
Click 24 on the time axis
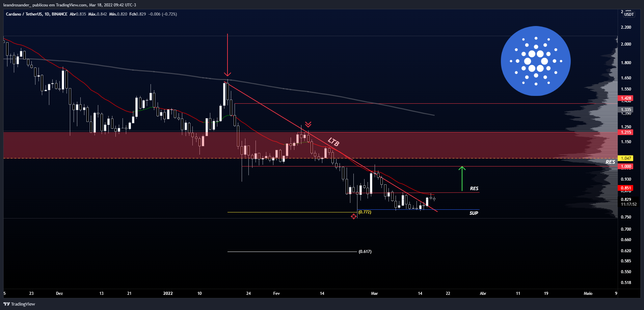248,293
